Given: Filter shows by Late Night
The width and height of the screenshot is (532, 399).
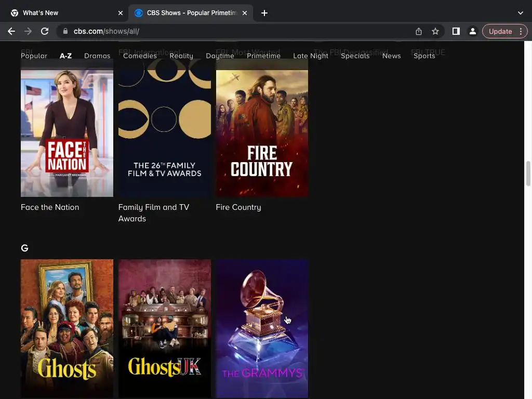Looking at the screenshot, I should pyautogui.click(x=311, y=56).
